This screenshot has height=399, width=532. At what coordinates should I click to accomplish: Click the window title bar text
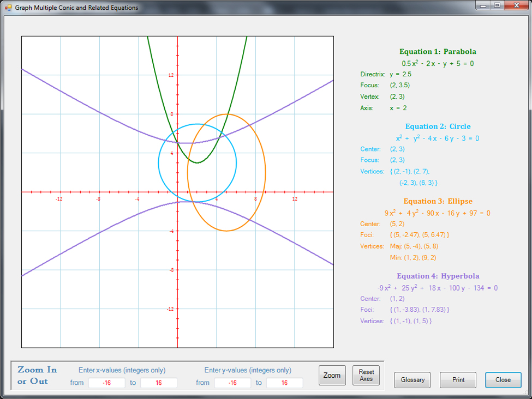(x=76, y=8)
